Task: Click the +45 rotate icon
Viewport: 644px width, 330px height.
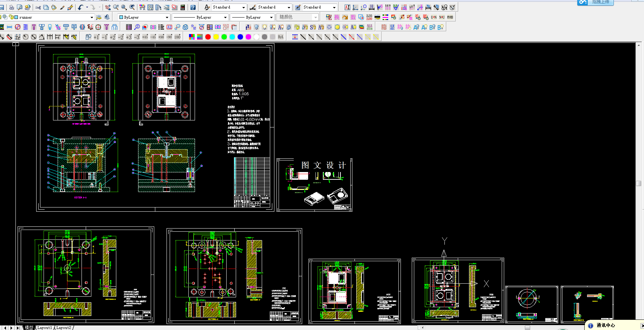Action: tap(145, 37)
